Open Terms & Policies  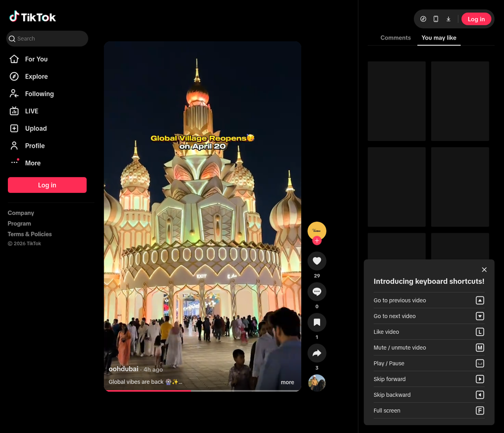(x=29, y=234)
